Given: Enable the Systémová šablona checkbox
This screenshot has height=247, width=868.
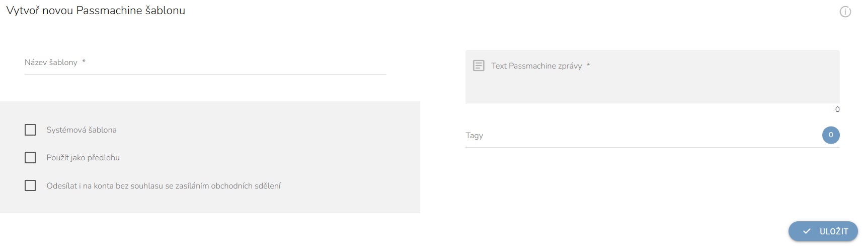Looking at the screenshot, I should coord(30,130).
